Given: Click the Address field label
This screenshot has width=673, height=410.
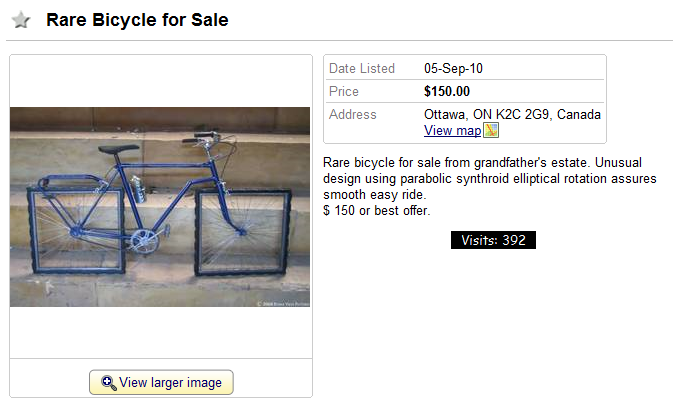Looking at the screenshot, I should [353, 115].
